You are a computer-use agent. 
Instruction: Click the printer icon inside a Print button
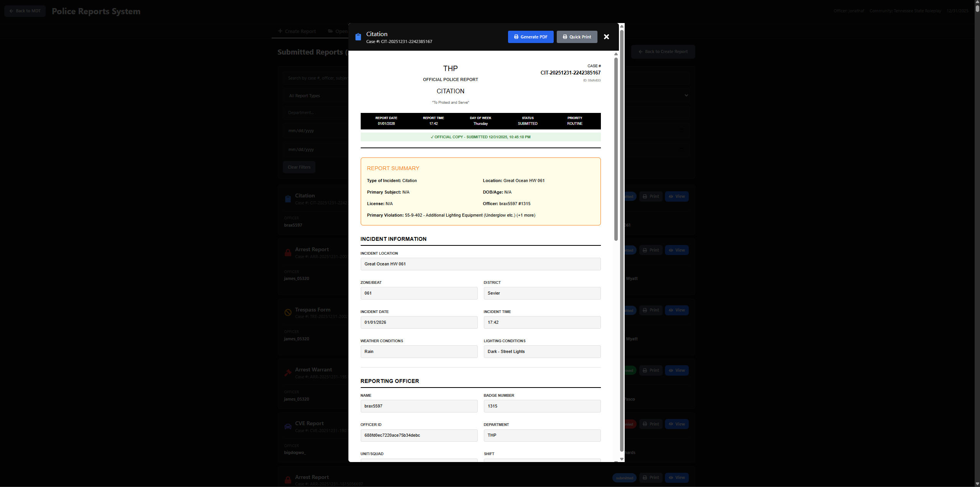pyautogui.click(x=645, y=196)
